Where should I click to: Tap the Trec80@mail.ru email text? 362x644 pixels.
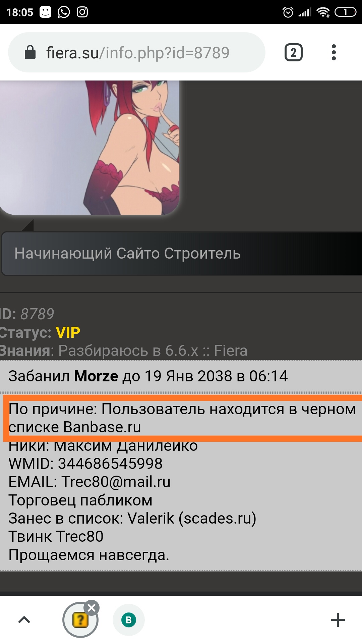[116, 482]
